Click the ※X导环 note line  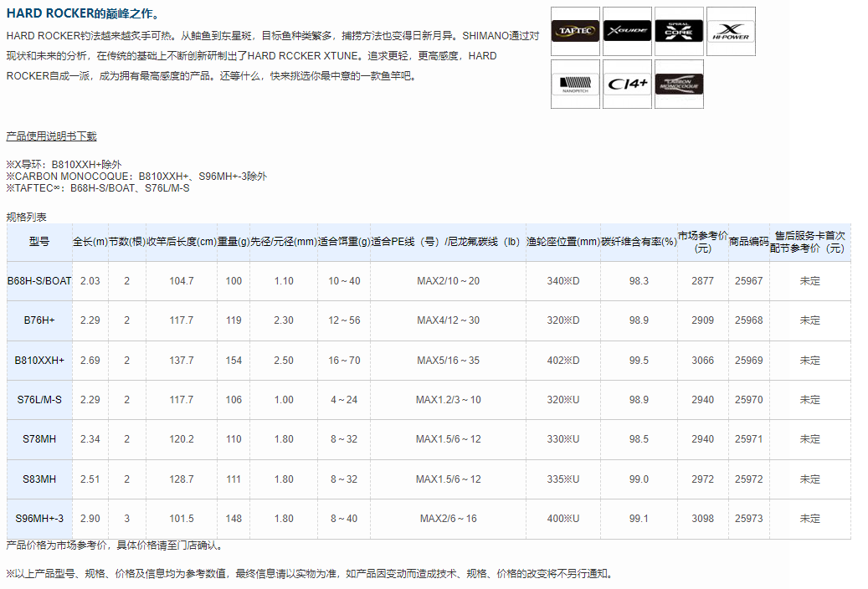coord(64,165)
